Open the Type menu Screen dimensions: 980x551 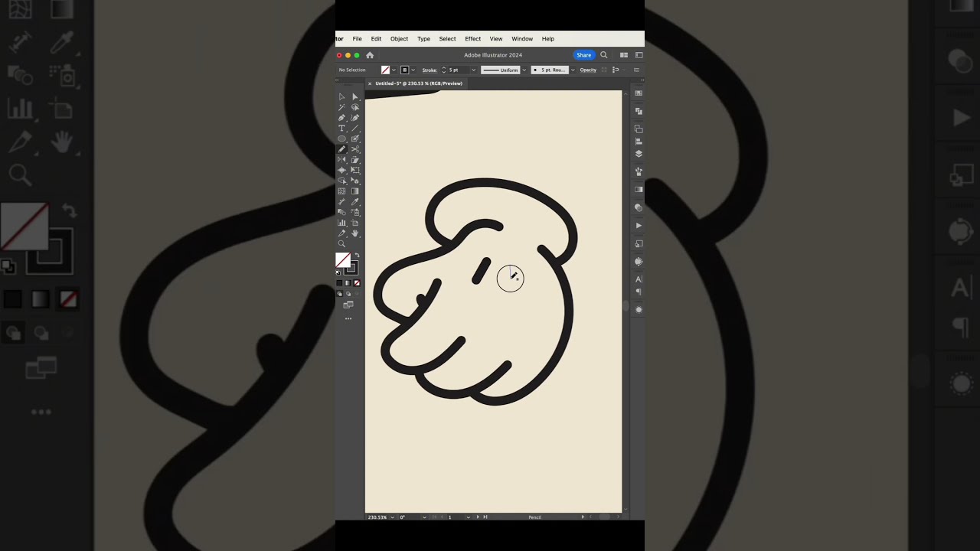(423, 39)
